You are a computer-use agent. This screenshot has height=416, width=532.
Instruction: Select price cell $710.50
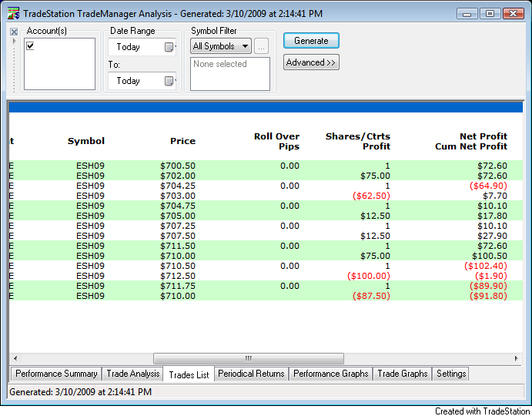178,266
